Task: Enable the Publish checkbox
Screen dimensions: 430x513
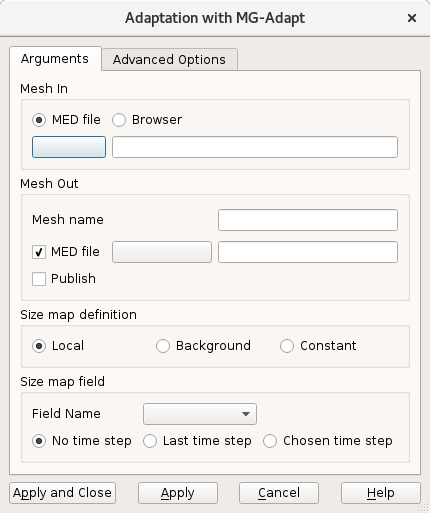Action: click(x=39, y=279)
